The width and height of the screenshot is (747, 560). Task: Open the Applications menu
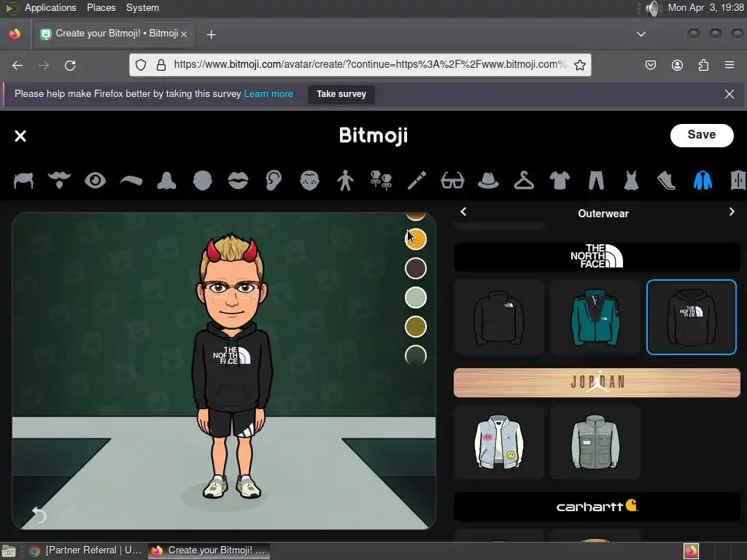click(50, 7)
